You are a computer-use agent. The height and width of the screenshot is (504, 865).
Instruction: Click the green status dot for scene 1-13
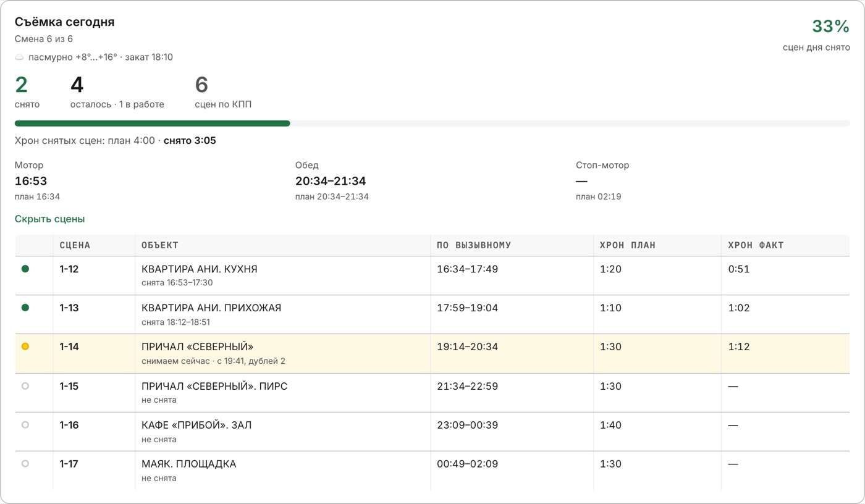tap(25, 308)
